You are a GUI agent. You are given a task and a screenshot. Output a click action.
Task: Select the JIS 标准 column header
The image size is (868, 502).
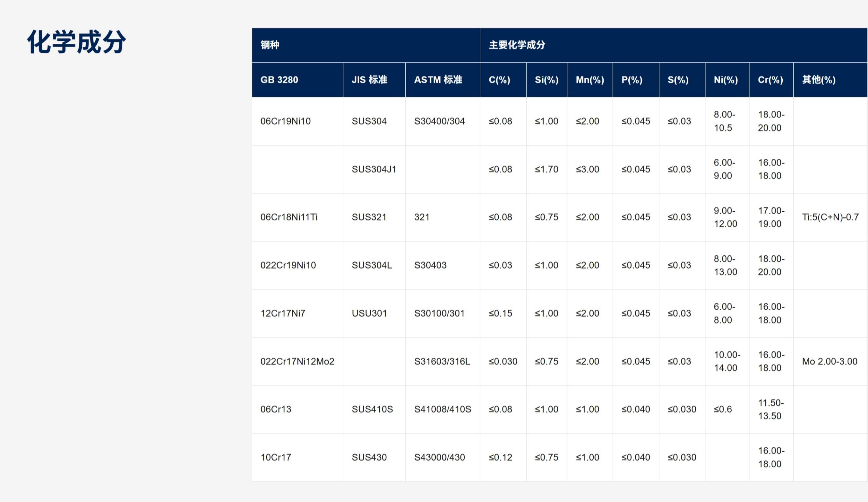(369, 80)
